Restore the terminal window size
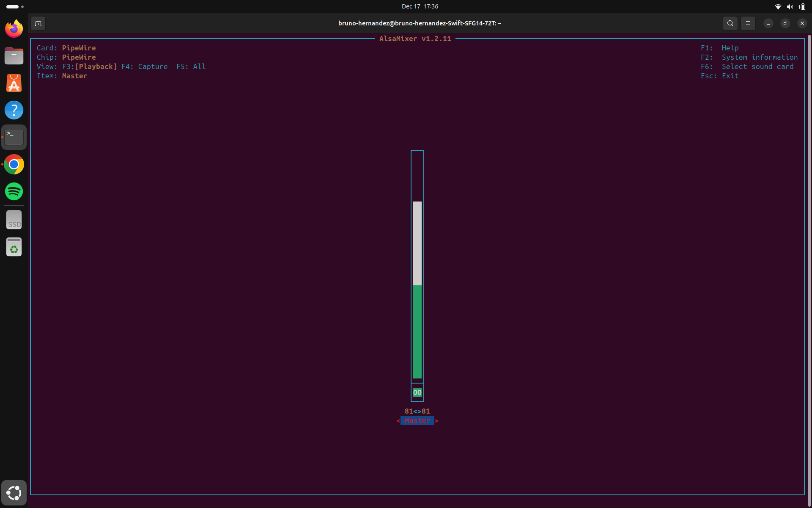Viewport: 812px width, 508px height. point(785,23)
